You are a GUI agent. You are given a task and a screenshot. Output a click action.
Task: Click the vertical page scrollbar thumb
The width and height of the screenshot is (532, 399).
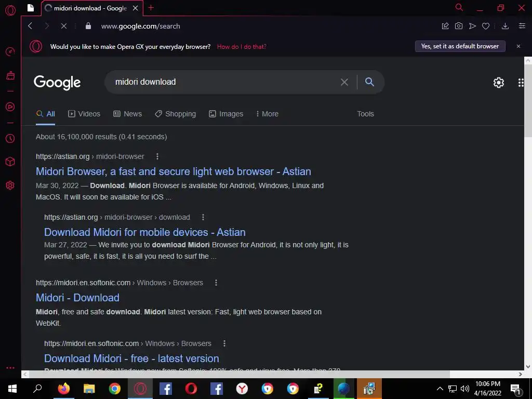[x=528, y=101]
